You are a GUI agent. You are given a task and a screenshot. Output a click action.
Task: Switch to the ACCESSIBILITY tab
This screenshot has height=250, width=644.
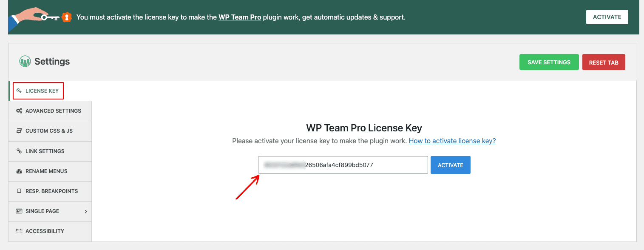tap(50, 231)
